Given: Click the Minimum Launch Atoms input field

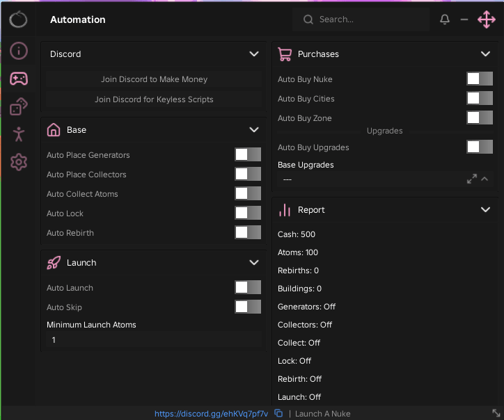Looking at the screenshot, I should 154,340.
